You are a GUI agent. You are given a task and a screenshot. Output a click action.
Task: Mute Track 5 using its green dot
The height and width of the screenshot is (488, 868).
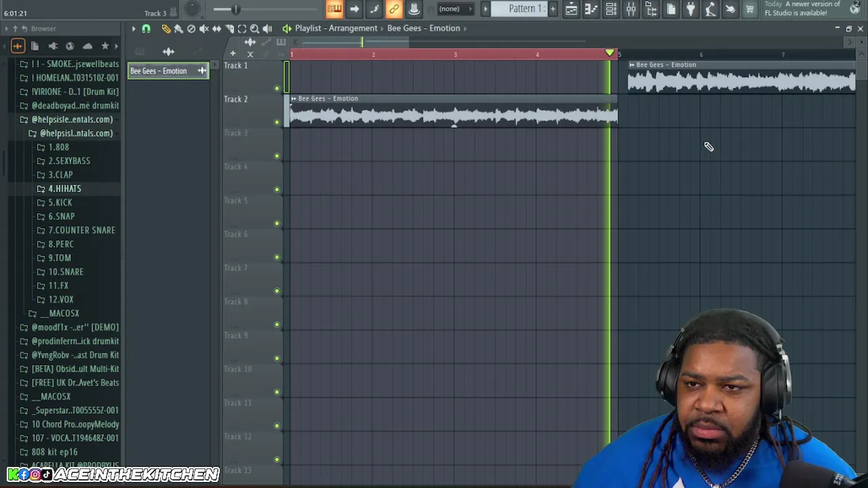[277, 224]
